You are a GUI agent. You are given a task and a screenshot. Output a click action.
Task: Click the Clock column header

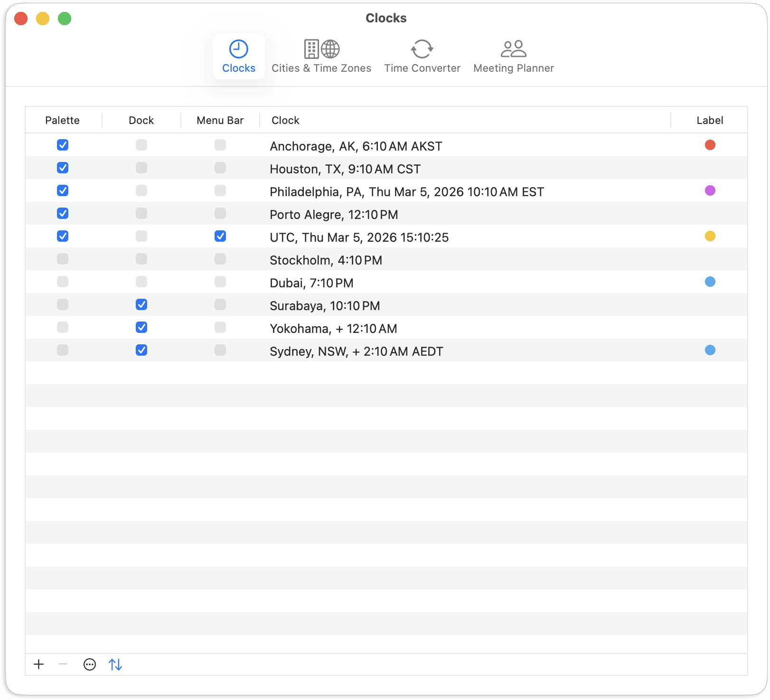[285, 120]
